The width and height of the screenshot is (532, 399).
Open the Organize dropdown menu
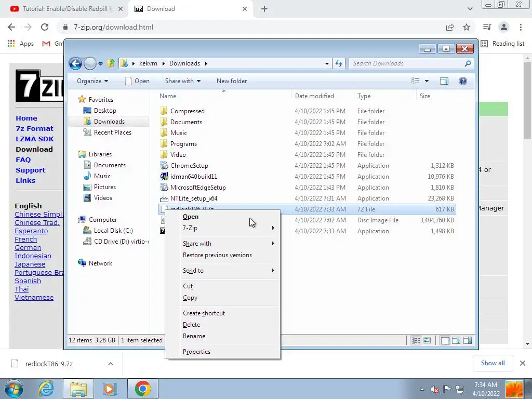92,81
